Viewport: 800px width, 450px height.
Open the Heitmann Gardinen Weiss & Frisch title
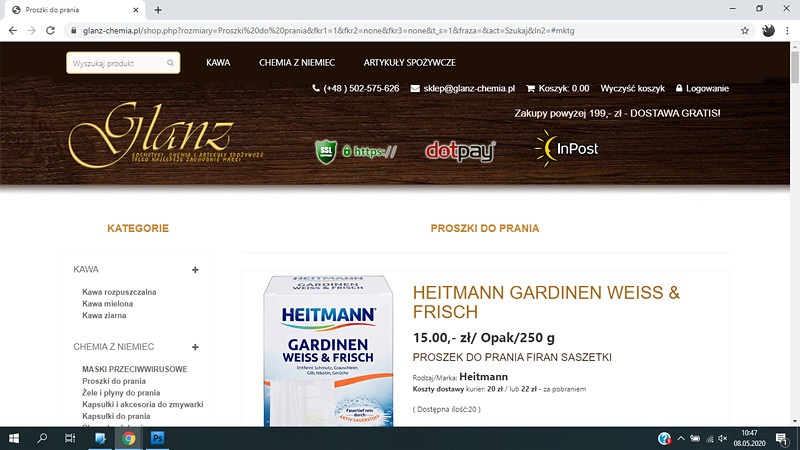(546, 302)
